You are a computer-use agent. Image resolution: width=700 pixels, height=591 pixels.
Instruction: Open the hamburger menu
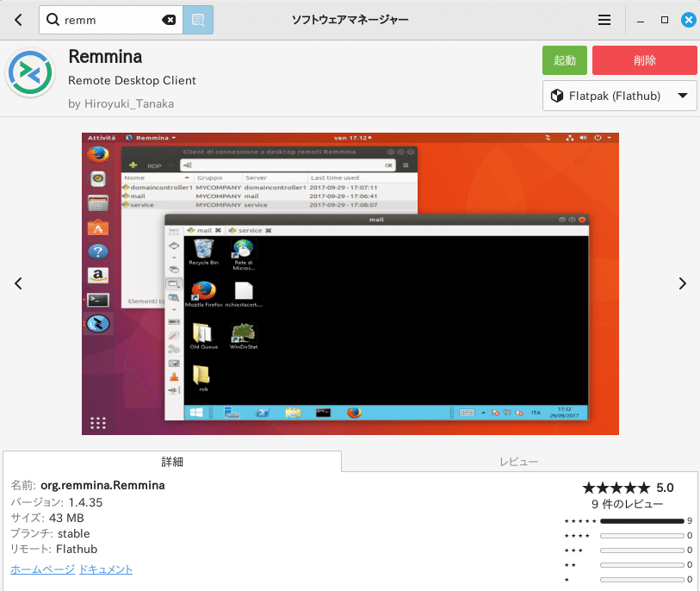click(604, 19)
